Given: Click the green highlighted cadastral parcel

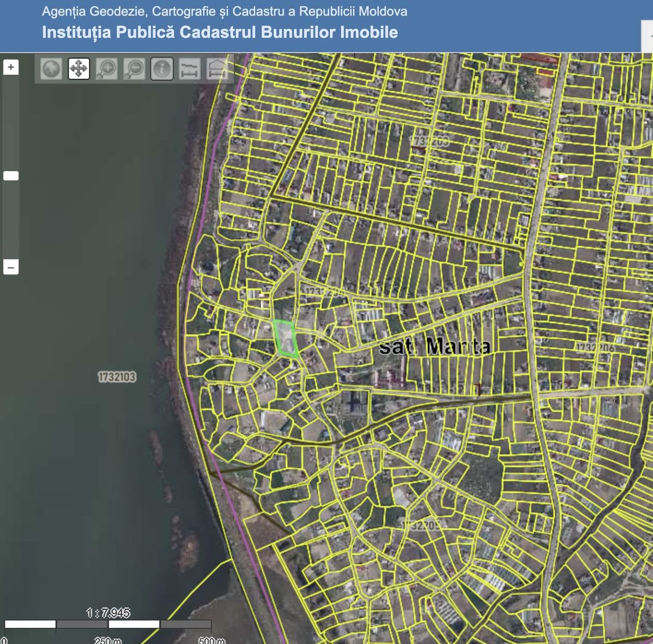Looking at the screenshot, I should point(285,339).
